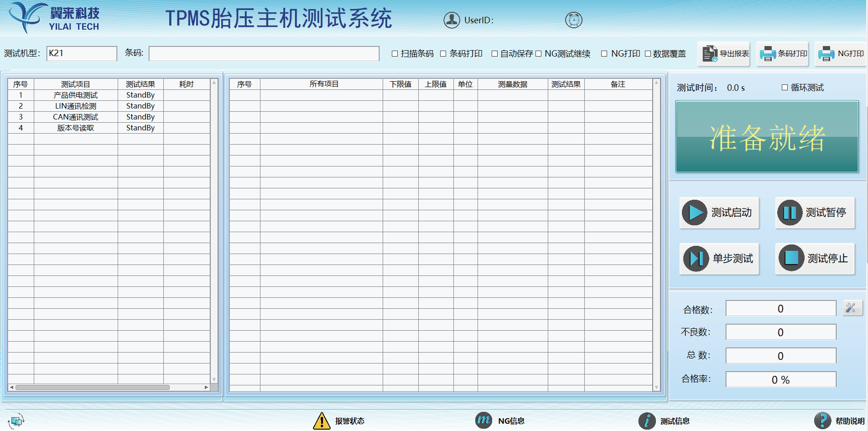Click the pause icon for 测试暂停
Screen dimensions: 868x431
(x=790, y=213)
